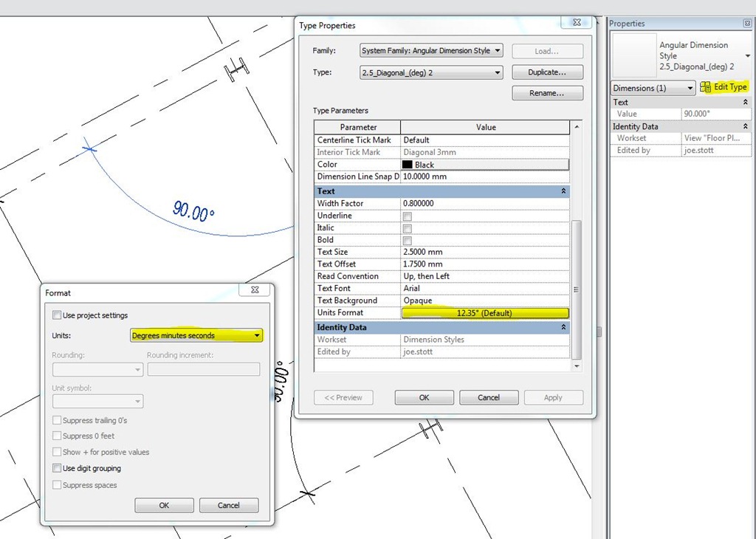The image size is (756, 539).
Task: Click the Units Format value button
Action: pos(484,313)
